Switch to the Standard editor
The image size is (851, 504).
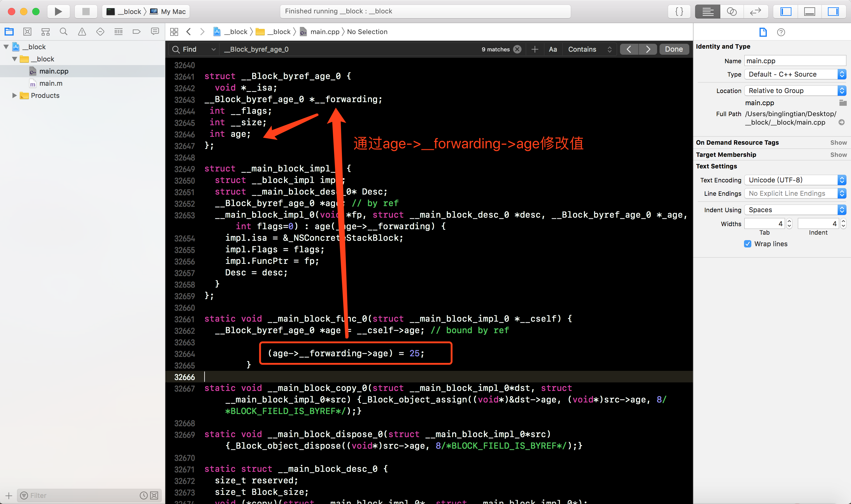(x=707, y=12)
